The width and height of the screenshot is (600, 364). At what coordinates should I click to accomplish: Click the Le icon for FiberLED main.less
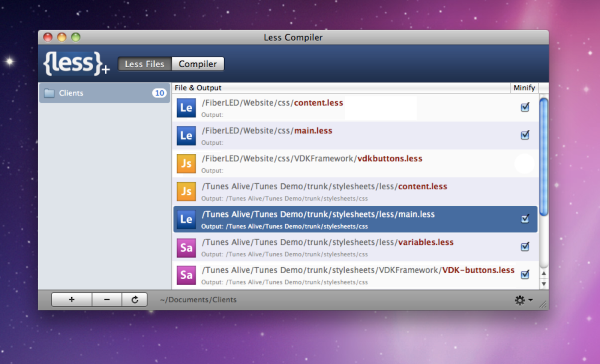click(186, 136)
